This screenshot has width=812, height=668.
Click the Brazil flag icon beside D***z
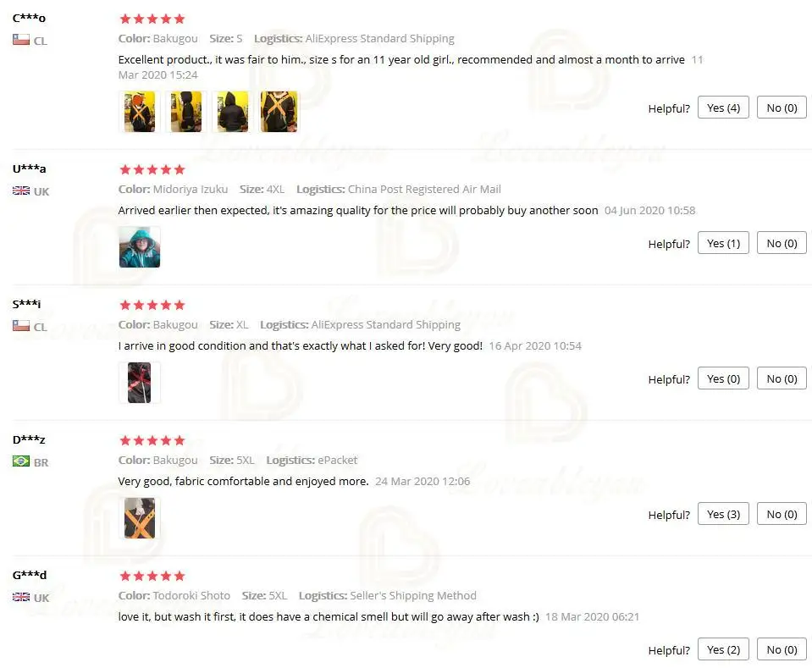pos(20,461)
